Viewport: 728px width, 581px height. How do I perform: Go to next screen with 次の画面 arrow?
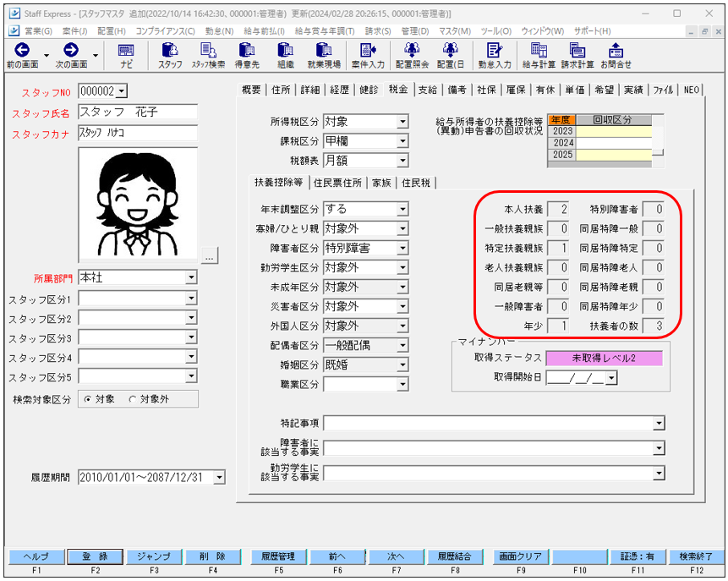[71, 55]
